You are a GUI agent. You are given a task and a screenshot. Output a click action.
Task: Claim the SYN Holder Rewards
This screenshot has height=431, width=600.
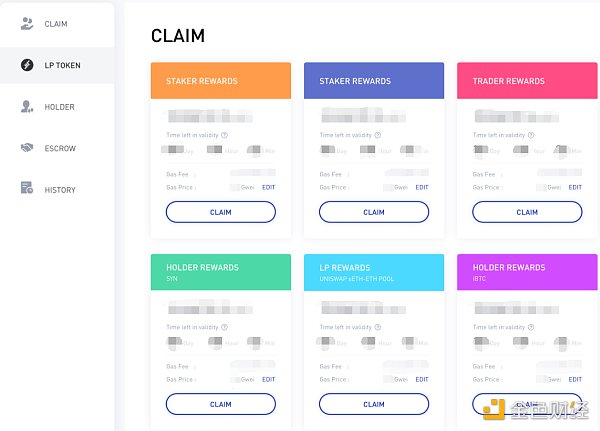tap(221, 404)
